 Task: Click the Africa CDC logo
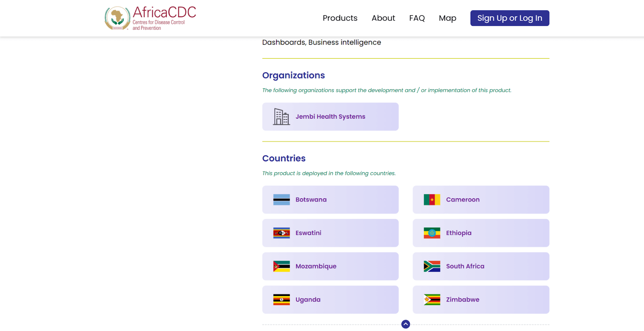[150, 18]
